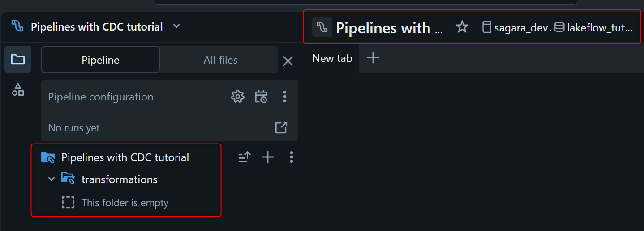Select the Pipelines with CDC tutorial root folder

coord(125,157)
